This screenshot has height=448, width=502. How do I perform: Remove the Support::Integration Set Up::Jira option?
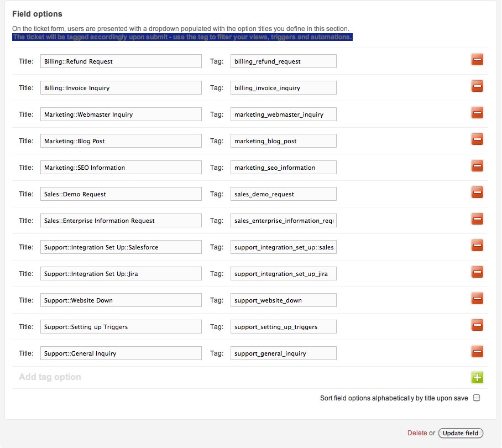coord(477,272)
